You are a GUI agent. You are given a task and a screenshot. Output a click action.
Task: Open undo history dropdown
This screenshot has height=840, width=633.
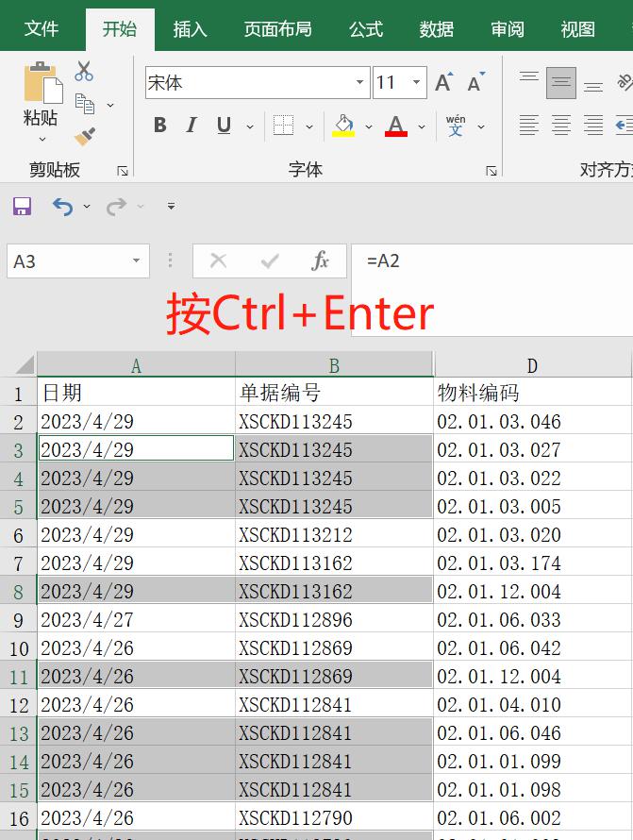coord(87,207)
